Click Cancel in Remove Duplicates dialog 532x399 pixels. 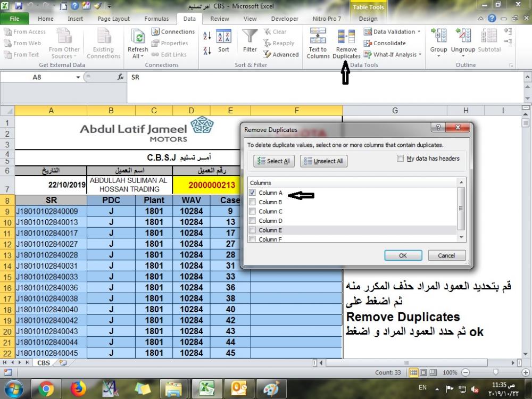click(x=446, y=255)
